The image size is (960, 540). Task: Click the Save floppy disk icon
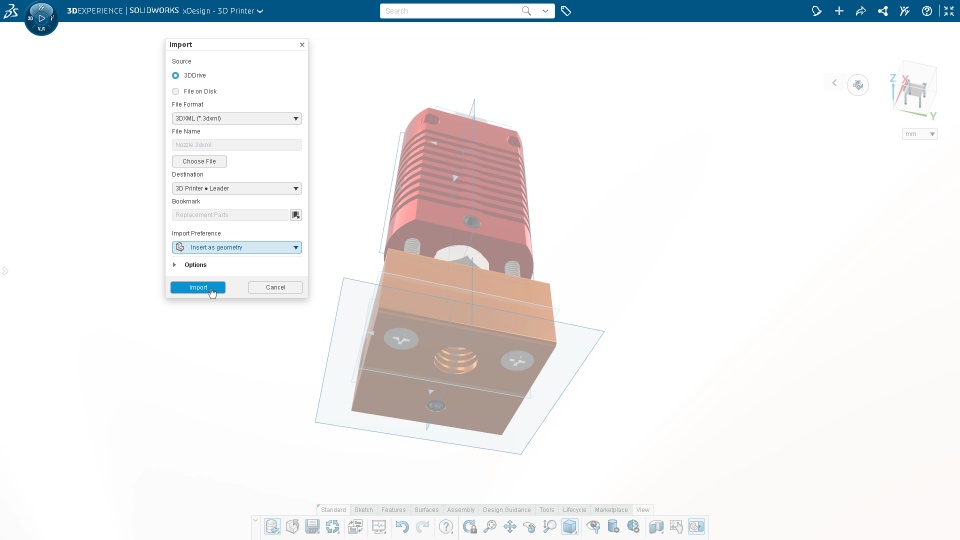tap(312, 527)
